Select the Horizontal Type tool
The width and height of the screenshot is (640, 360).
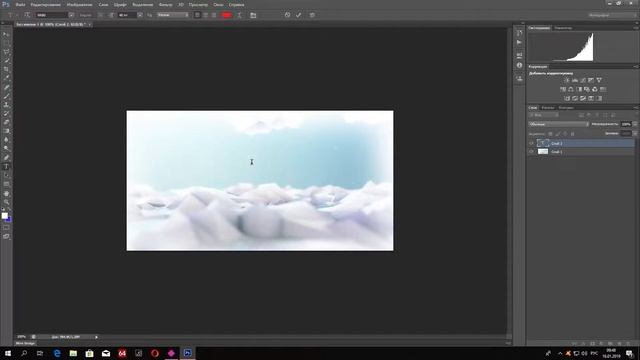[x=6, y=167]
